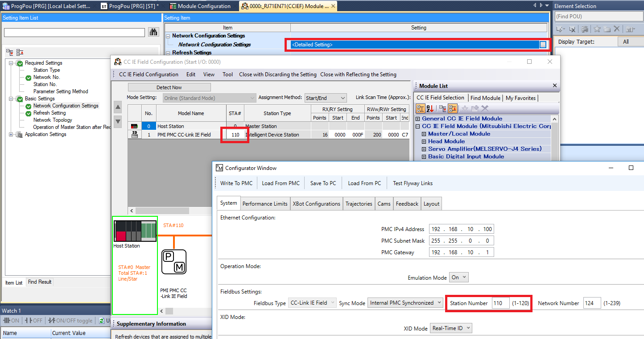The width and height of the screenshot is (644, 339).
Task: Click the binoculars search icon
Action: point(153,32)
